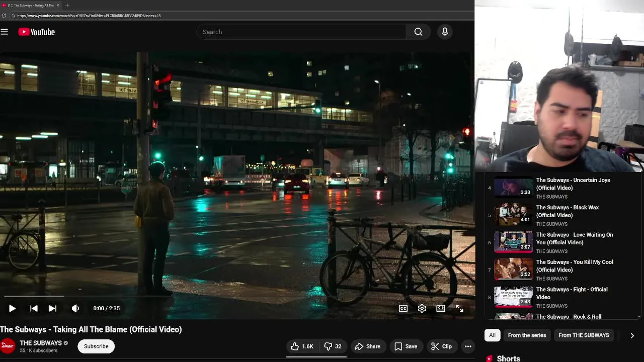This screenshot has height=362, width=644.
Task: Like the video with 1.6K likes
Action: 302,346
